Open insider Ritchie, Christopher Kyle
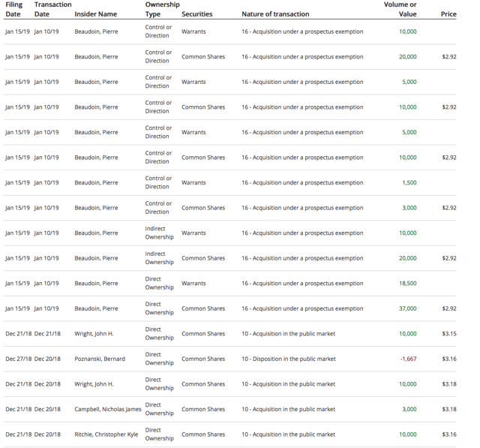The image size is (480, 448). [x=106, y=434]
